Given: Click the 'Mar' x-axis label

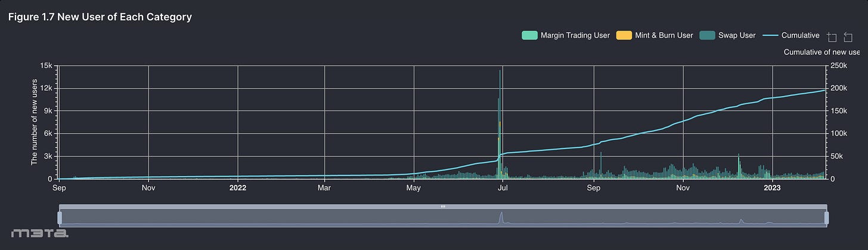Looking at the screenshot, I should (324, 189).
